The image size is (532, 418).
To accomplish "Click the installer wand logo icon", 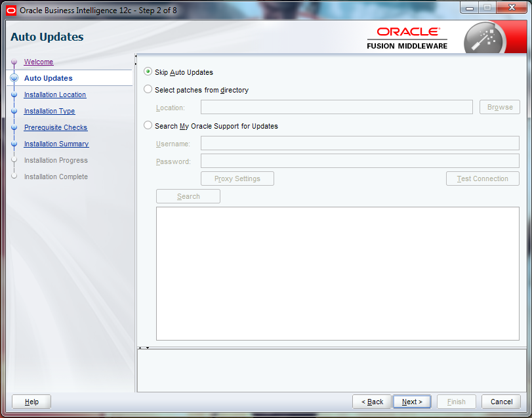I will click(x=485, y=38).
